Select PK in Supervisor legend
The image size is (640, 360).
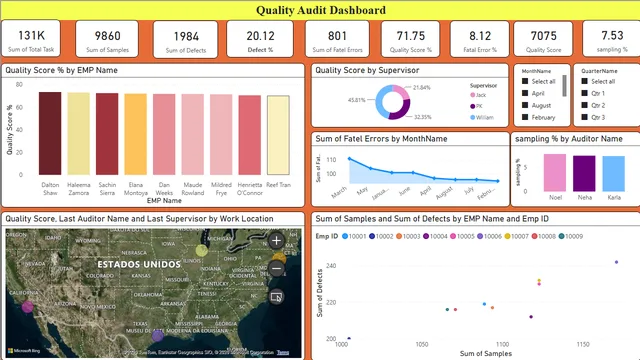click(476, 106)
